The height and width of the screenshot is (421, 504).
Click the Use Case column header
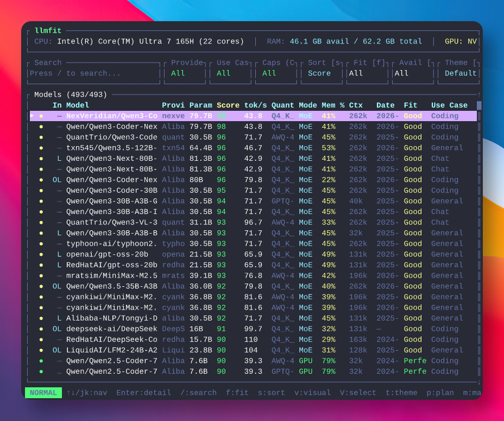pyautogui.click(x=449, y=105)
